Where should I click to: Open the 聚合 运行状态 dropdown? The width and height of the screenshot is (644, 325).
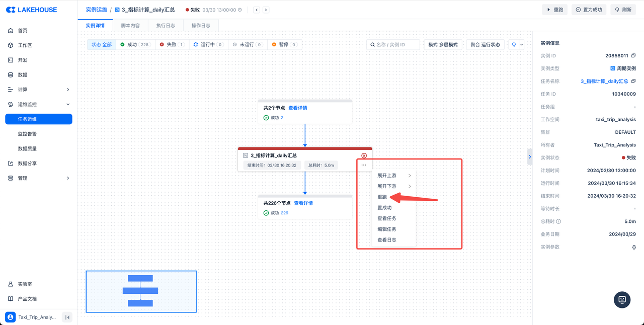(x=485, y=45)
